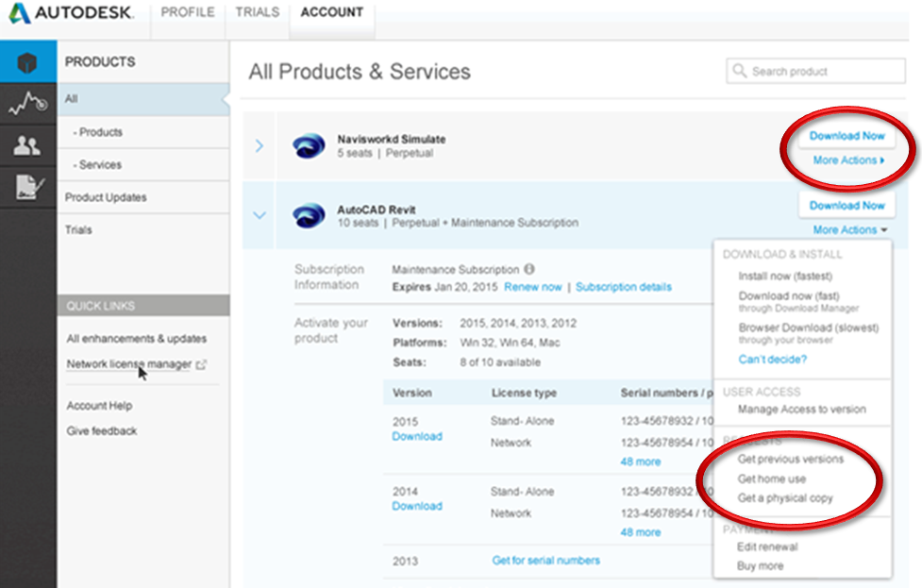This screenshot has width=922, height=588.
Task: Click the License type column header
Action: coord(524,393)
